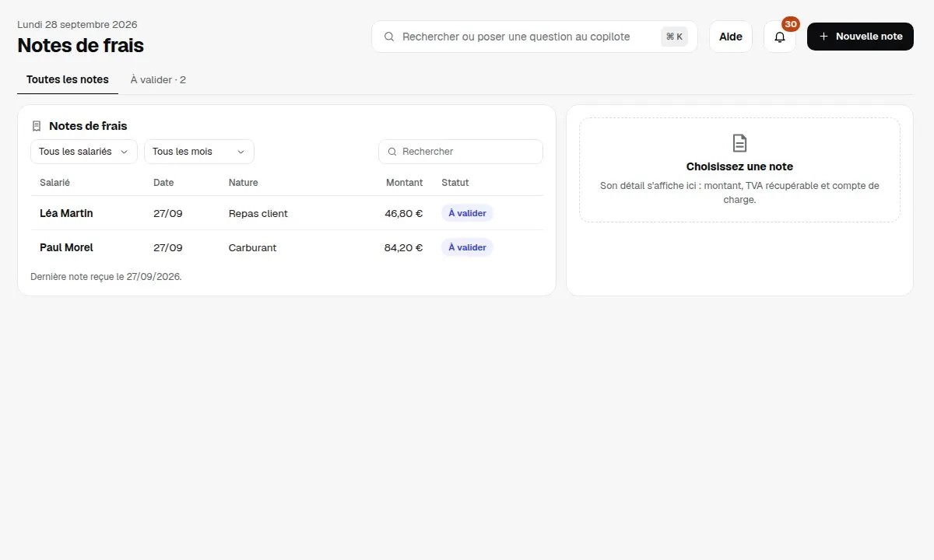Viewport: 934px width, 560px height.
Task: Click the Dernière note reçue le 27/09/2026 text
Action: coord(106,276)
